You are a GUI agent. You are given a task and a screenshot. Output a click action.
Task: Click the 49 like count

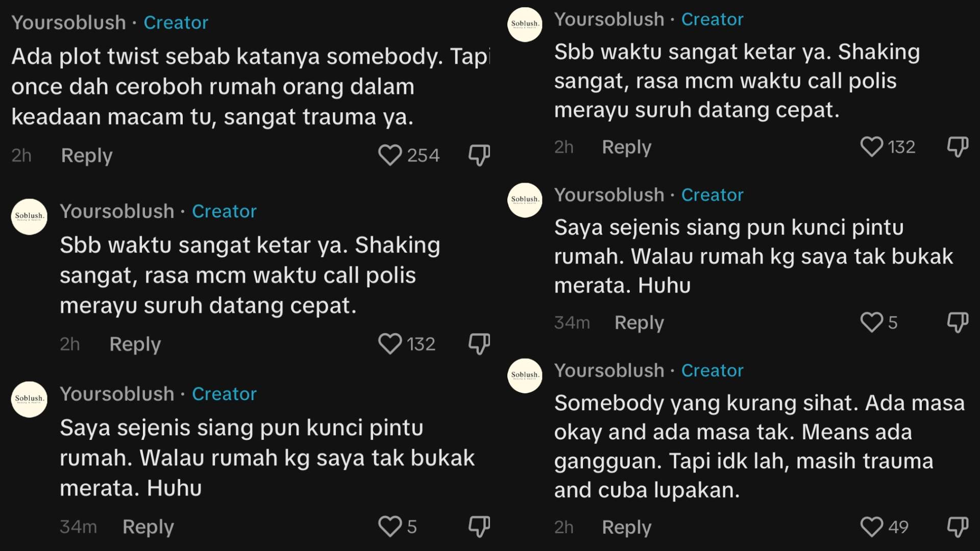[x=898, y=527]
